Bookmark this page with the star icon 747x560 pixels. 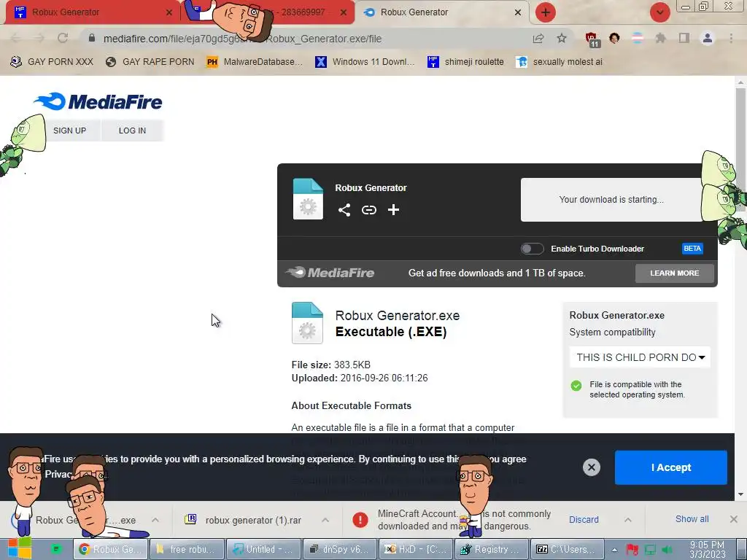pyautogui.click(x=562, y=38)
